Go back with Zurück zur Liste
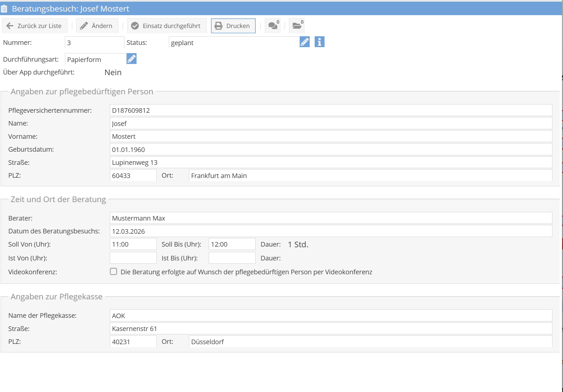 point(34,26)
